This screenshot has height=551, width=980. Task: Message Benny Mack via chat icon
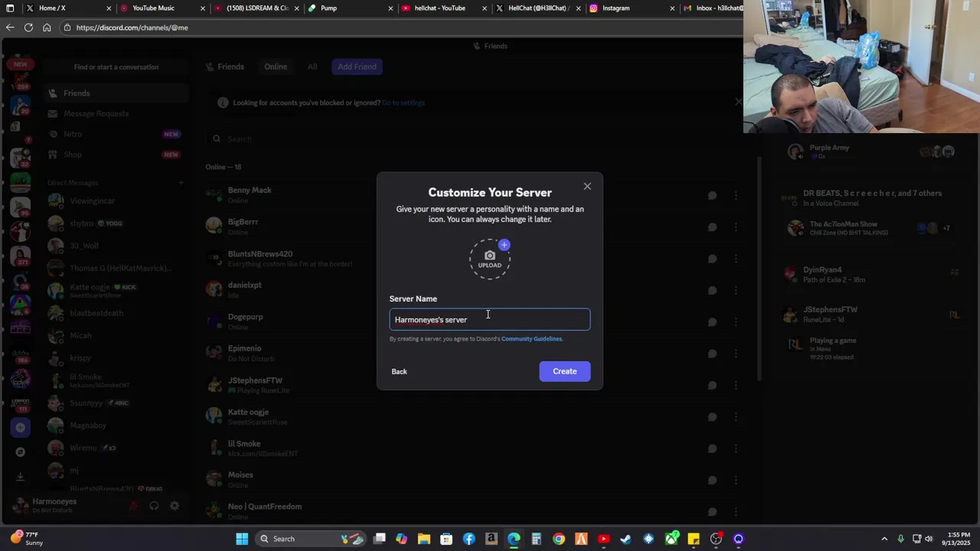712,195
